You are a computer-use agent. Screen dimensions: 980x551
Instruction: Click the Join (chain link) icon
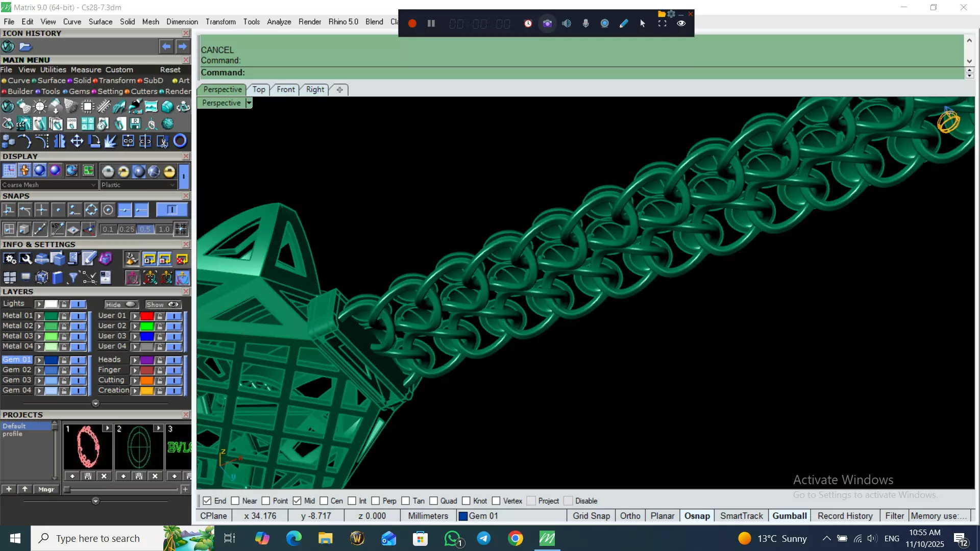(128, 141)
